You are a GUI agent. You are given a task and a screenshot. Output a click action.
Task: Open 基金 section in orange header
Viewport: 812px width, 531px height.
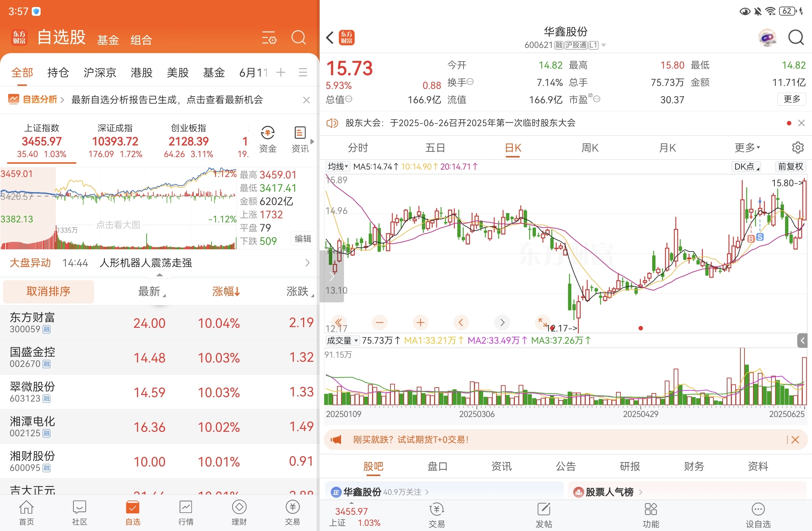tap(108, 40)
